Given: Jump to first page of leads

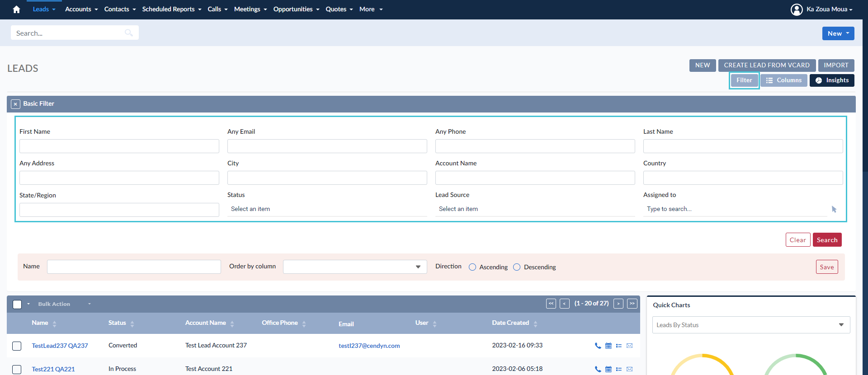Looking at the screenshot, I should (551, 304).
